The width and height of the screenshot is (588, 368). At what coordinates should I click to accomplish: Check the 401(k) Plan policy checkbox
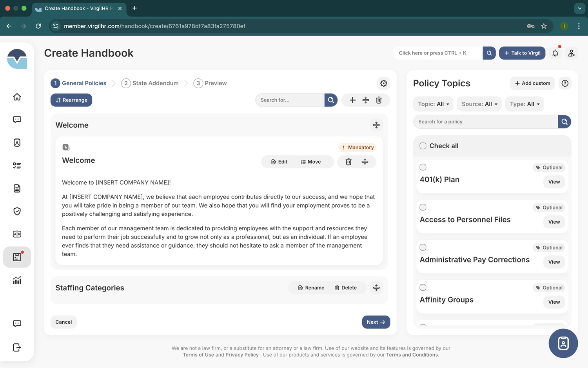click(x=423, y=167)
